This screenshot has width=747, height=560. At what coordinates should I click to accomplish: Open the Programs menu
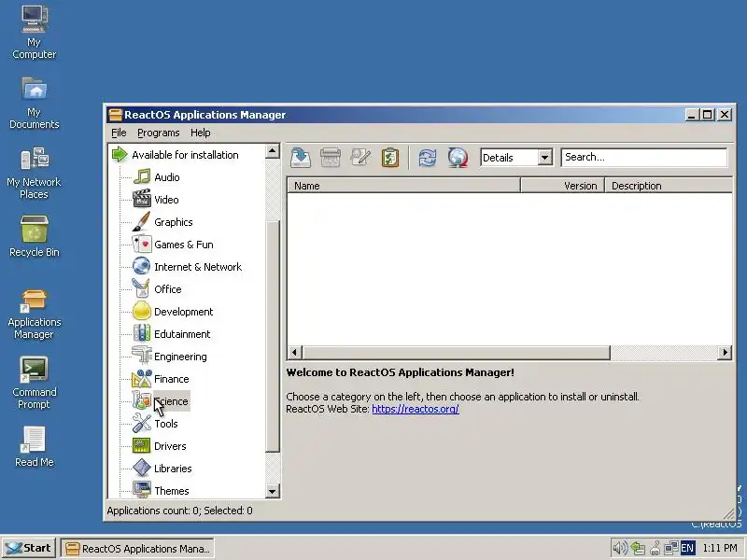pos(158,133)
